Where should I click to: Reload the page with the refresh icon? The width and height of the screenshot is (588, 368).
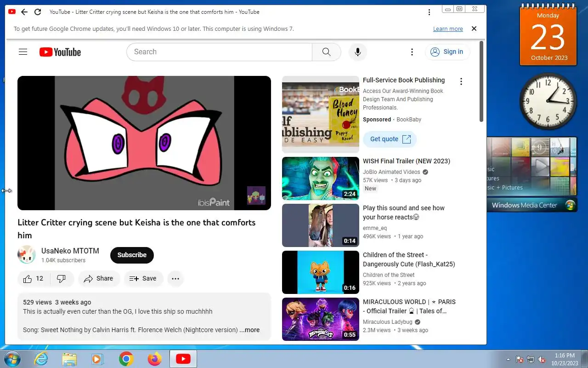coord(38,12)
